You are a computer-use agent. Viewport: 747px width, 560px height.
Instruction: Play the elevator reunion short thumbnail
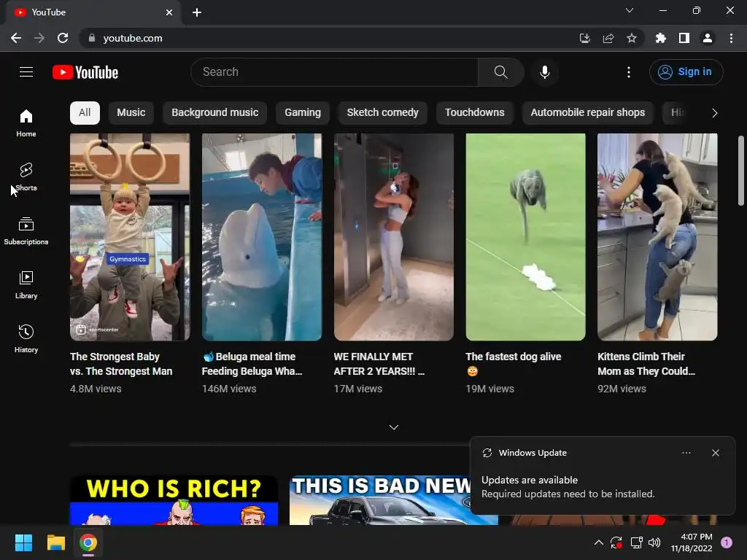[x=393, y=237]
